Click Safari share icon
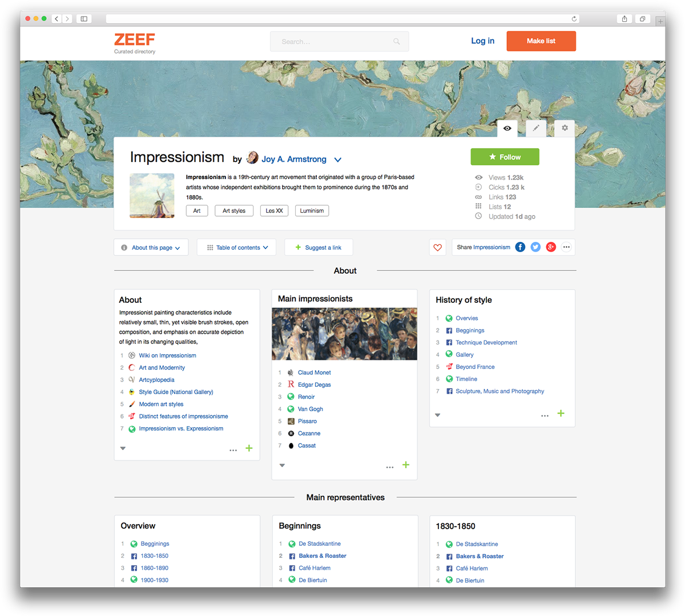Image resolution: width=685 pixels, height=616 pixels. pyautogui.click(x=624, y=19)
